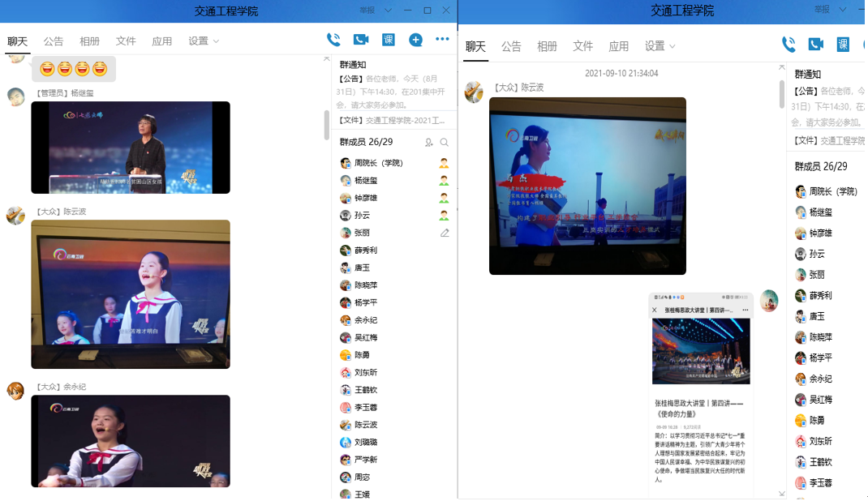Click 陈云波's avatar in the left chat
This screenshot has height=501, width=868.
15,216
